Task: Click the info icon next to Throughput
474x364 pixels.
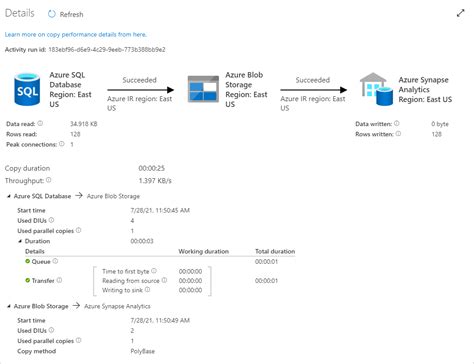Action: click(49, 180)
